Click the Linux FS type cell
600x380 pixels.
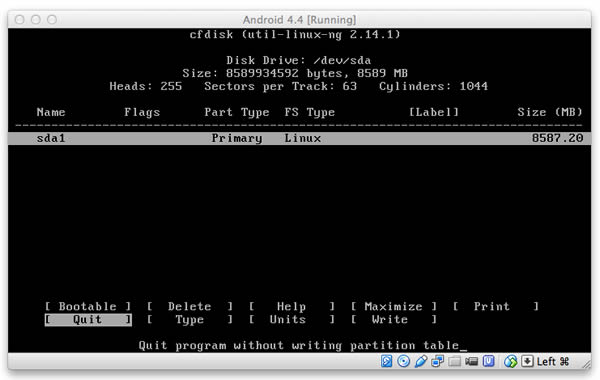pos(303,138)
